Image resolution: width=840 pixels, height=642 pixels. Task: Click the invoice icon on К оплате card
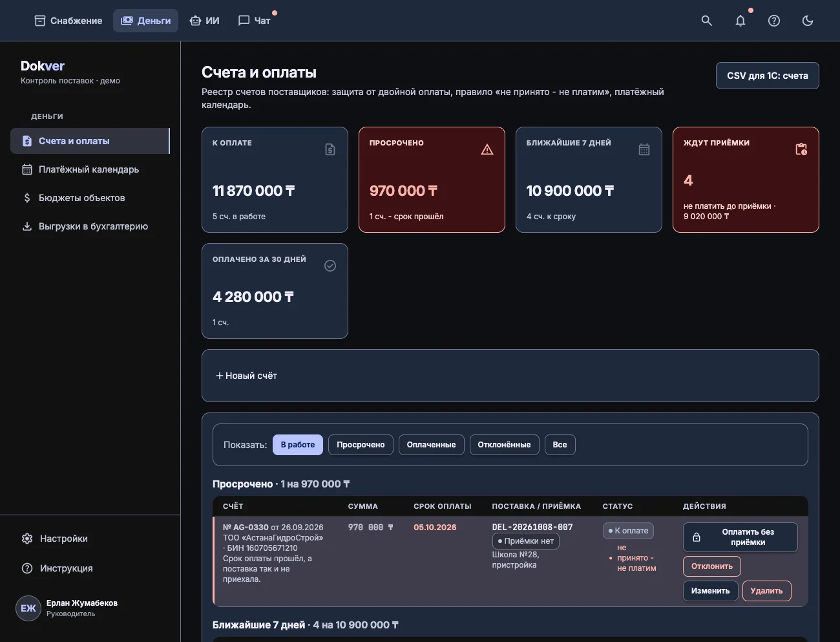[x=330, y=149]
